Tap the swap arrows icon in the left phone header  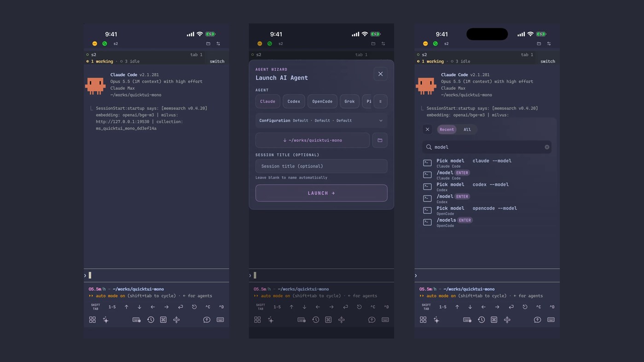point(218,44)
